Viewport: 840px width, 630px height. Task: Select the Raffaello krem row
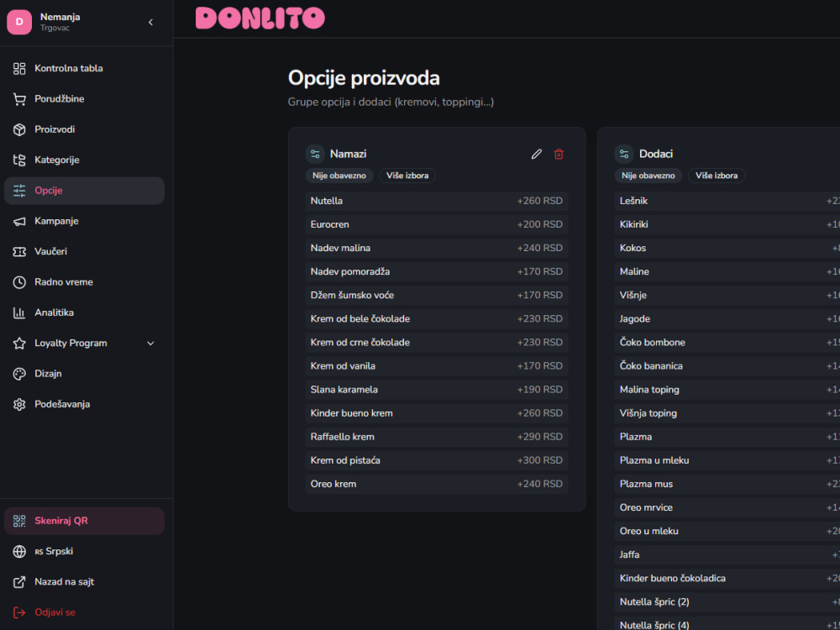point(437,437)
